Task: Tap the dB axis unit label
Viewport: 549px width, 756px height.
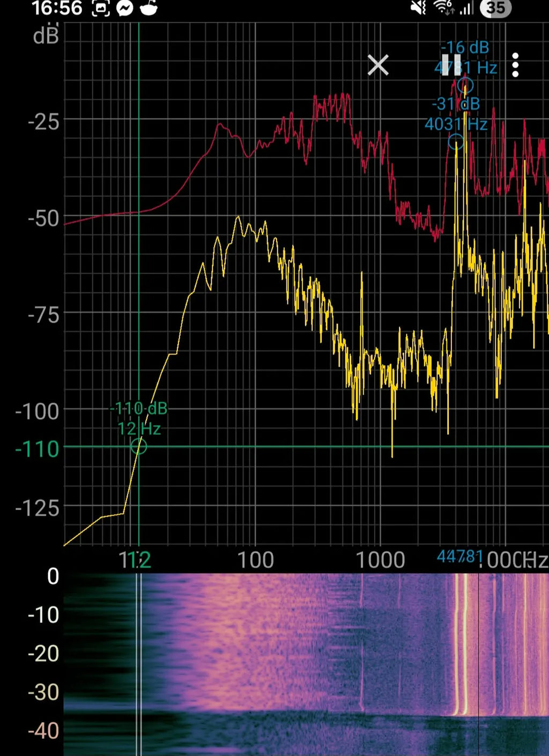Action: [x=46, y=35]
